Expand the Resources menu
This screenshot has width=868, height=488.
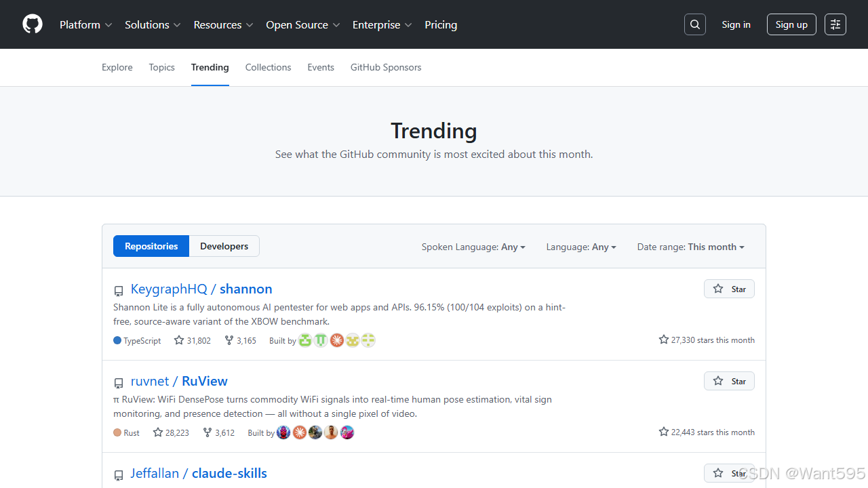[223, 24]
